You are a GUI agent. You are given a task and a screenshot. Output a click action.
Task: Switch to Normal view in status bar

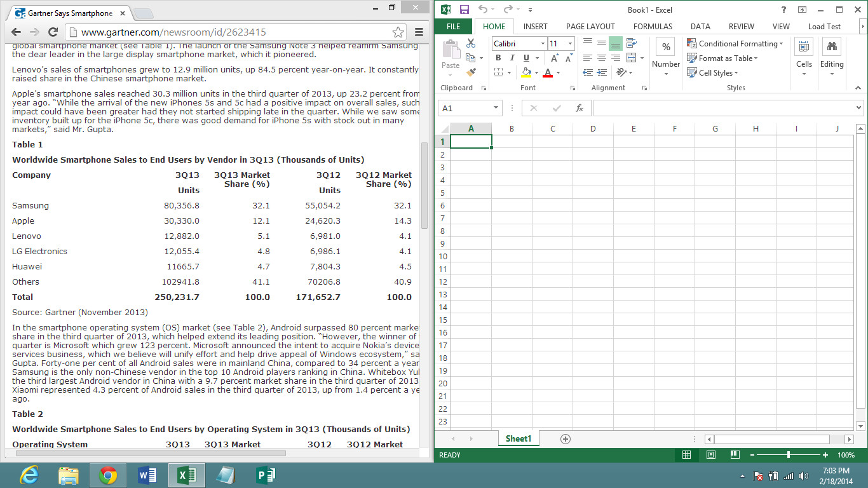[x=686, y=455]
